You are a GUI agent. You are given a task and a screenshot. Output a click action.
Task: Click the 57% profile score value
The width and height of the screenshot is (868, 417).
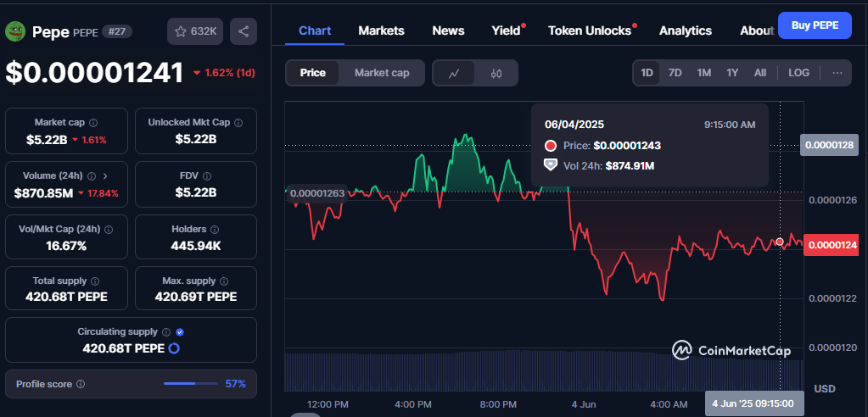[x=235, y=384]
